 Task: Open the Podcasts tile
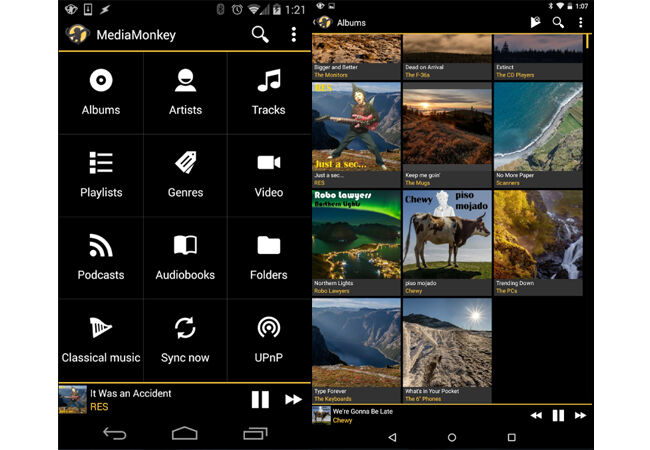pyautogui.click(x=101, y=258)
